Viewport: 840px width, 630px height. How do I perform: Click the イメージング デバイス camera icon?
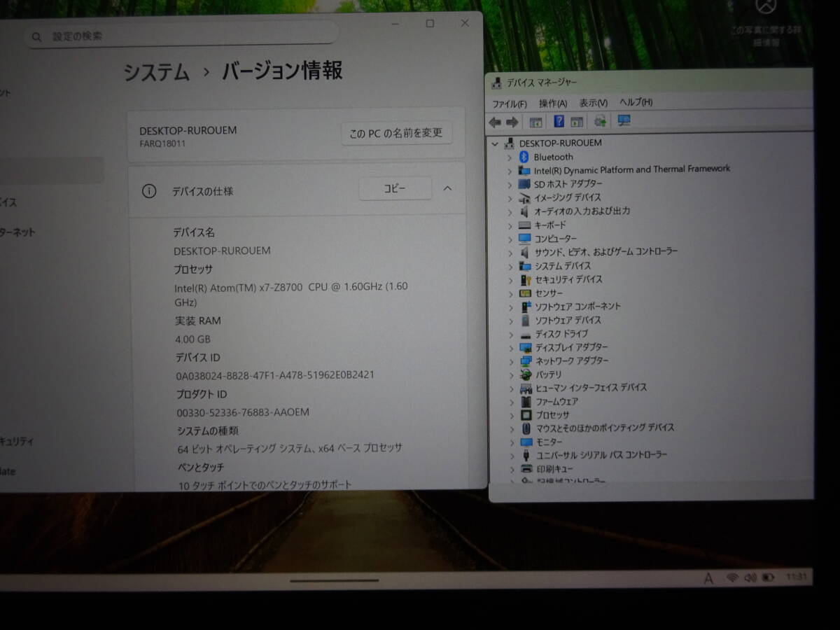click(525, 198)
